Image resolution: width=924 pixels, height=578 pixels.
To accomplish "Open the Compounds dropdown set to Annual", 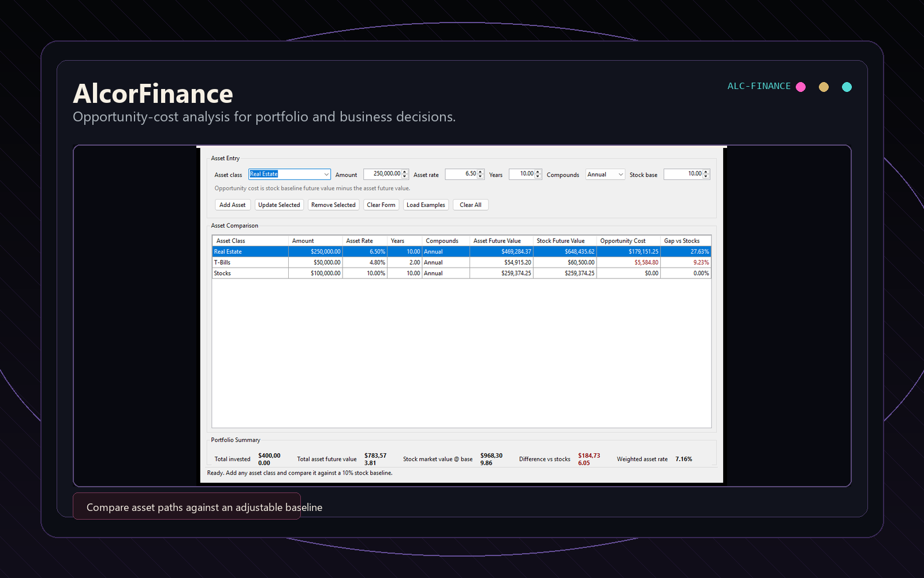I will (x=605, y=175).
